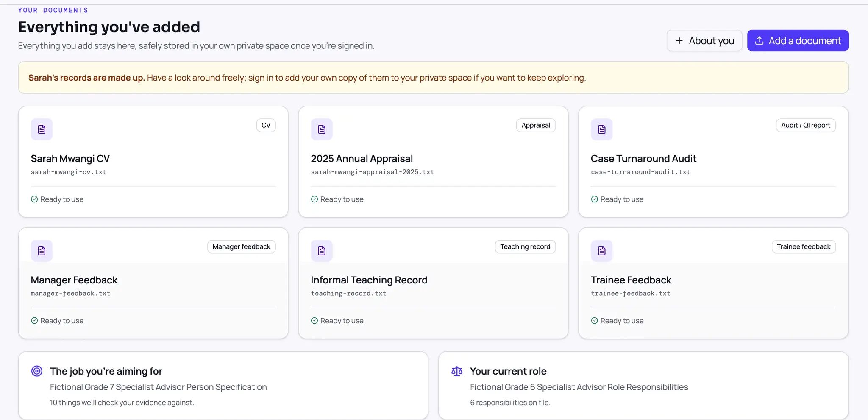Click the Sarah Mwangi CV document icon
This screenshot has width=868, height=420.
tap(42, 129)
